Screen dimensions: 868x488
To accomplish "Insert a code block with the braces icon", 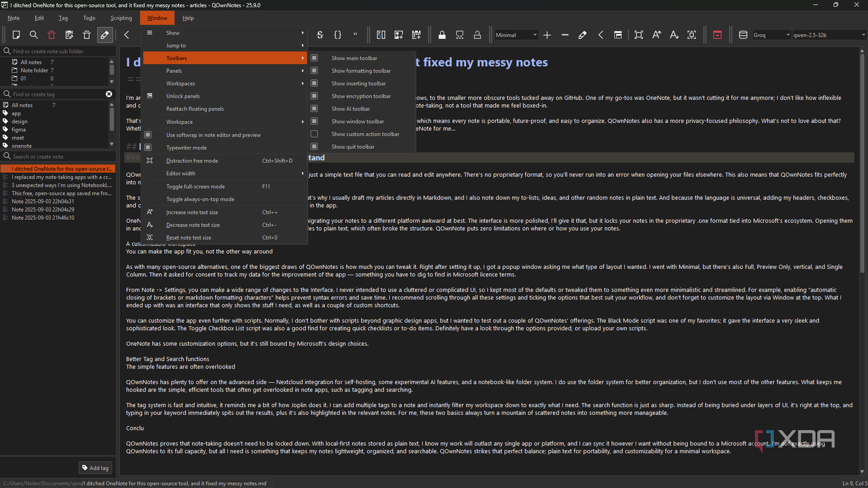I will point(338,35).
